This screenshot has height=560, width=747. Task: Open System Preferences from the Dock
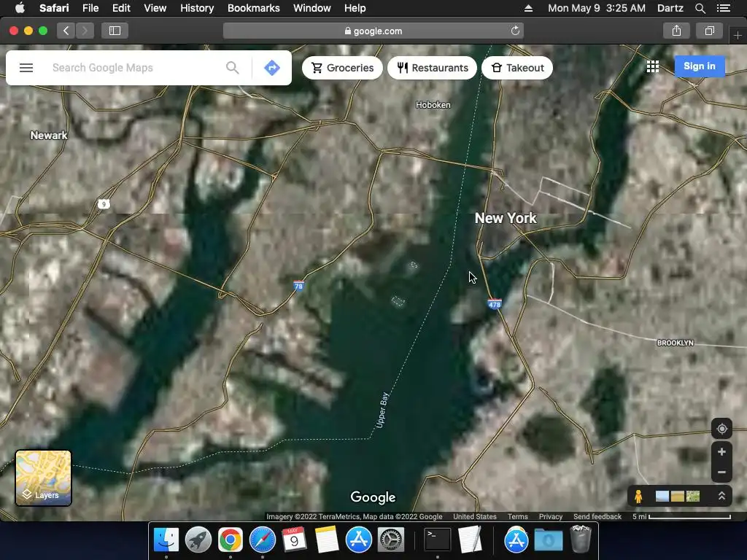tap(391, 540)
